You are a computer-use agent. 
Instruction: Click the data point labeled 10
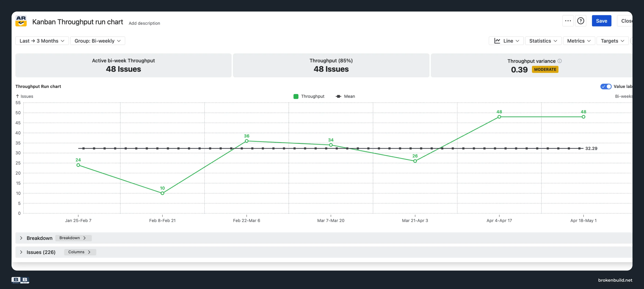(162, 193)
